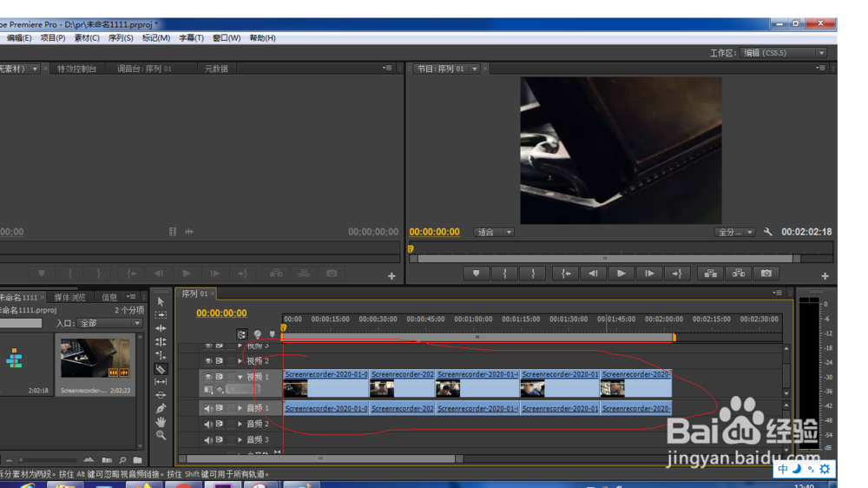Click timeline playhead timecode 00:00:00:00
This screenshot has height=488, width=868.
pos(221,313)
